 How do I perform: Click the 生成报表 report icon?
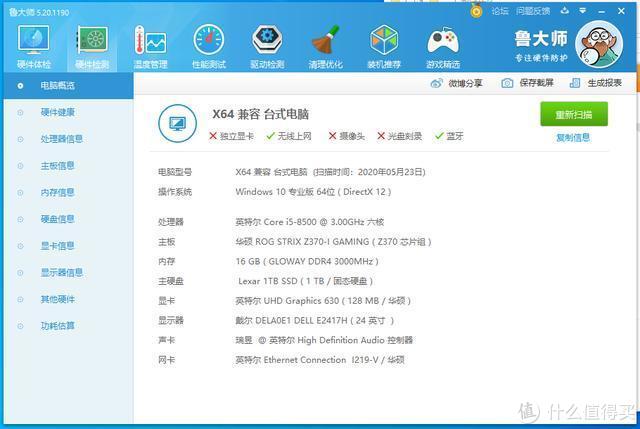pos(575,83)
